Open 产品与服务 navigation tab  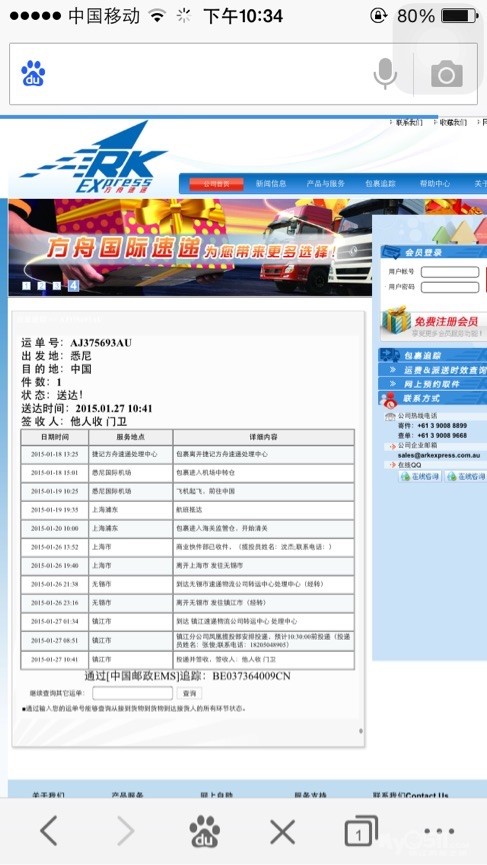pyautogui.click(x=325, y=184)
